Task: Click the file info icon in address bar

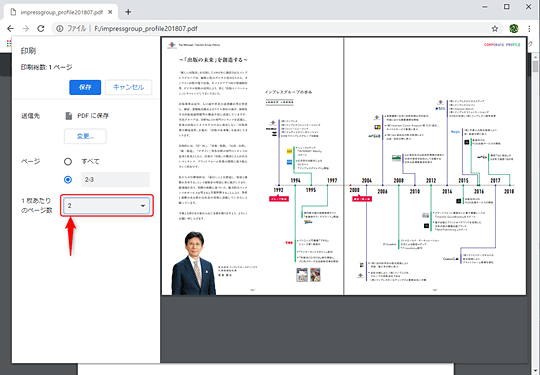Action: coord(60,29)
